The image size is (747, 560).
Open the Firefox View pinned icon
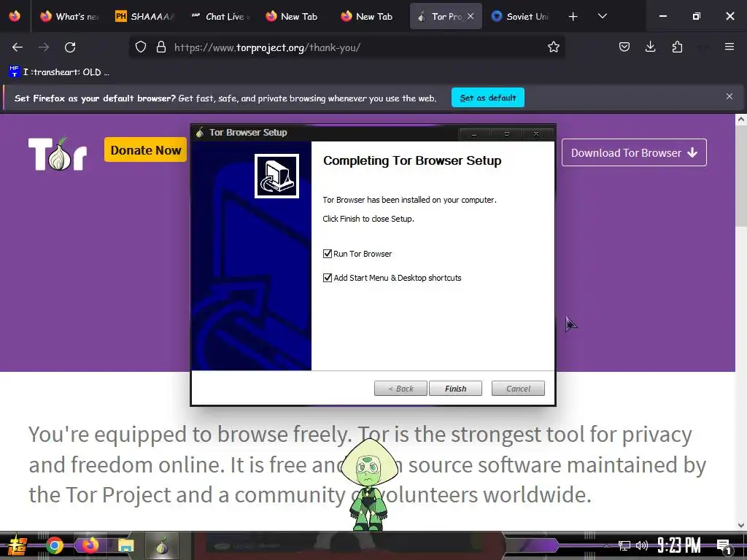click(15, 17)
